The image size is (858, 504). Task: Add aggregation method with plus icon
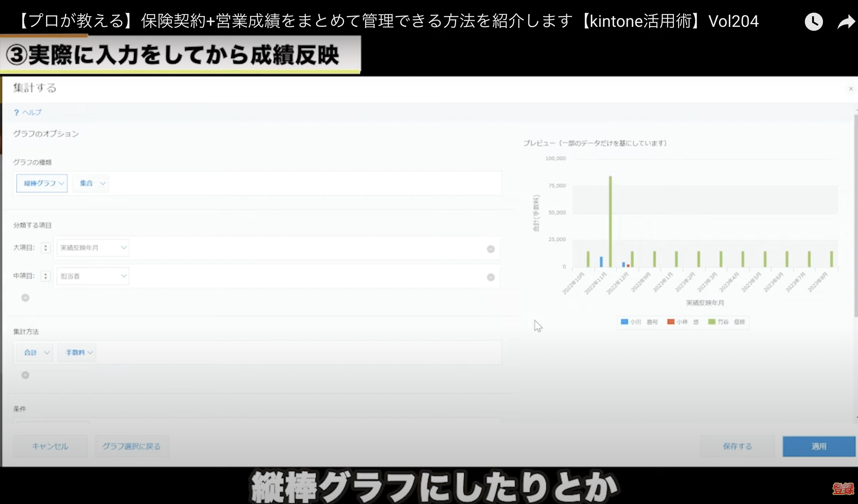tap(25, 375)
